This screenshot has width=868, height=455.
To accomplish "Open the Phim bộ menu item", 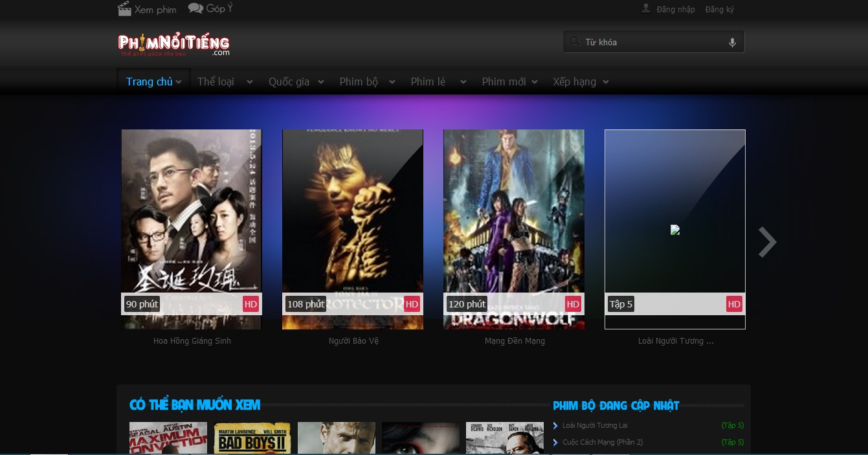I will coord(359,82).
